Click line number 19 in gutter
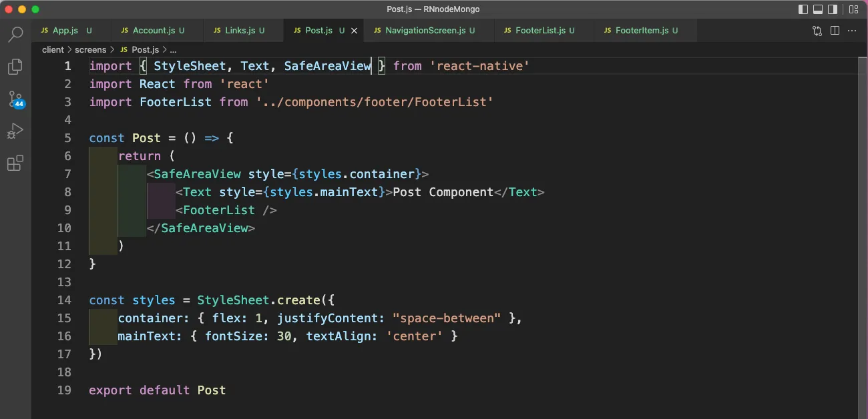 (64, 390)
